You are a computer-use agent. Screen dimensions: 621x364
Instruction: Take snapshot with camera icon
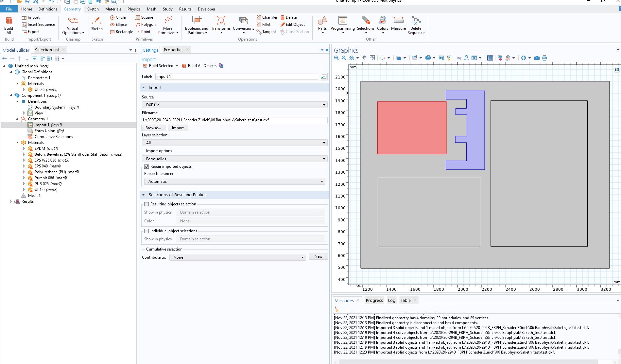coord(537,58)
